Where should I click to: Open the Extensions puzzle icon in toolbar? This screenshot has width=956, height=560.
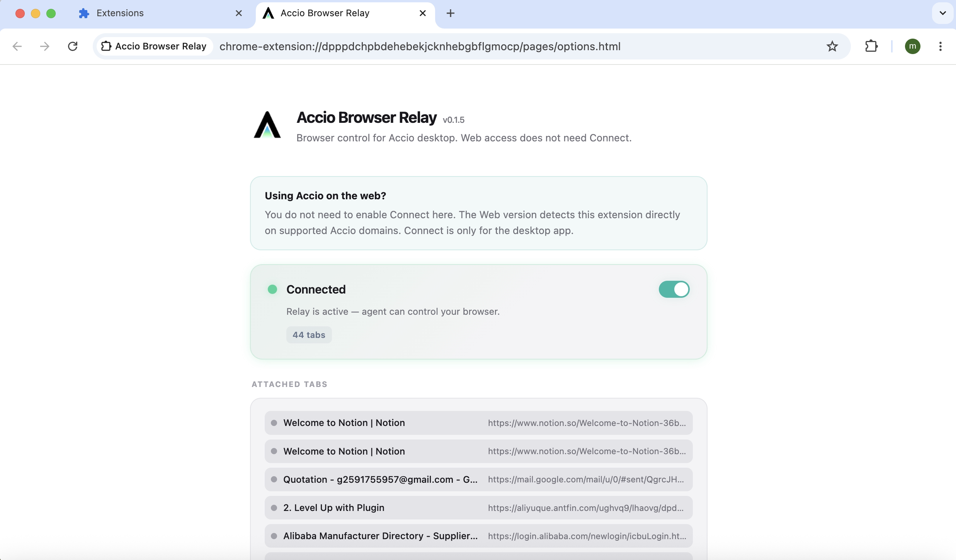(871, 46)
